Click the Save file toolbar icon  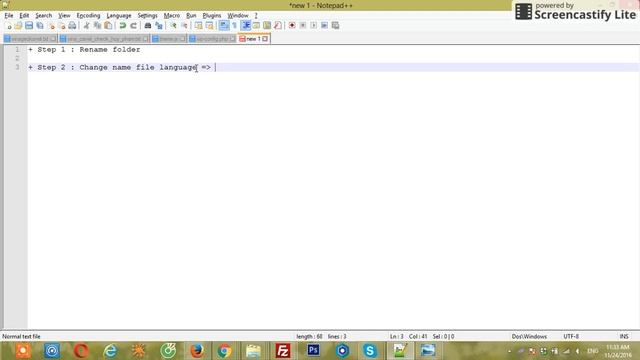29,25
